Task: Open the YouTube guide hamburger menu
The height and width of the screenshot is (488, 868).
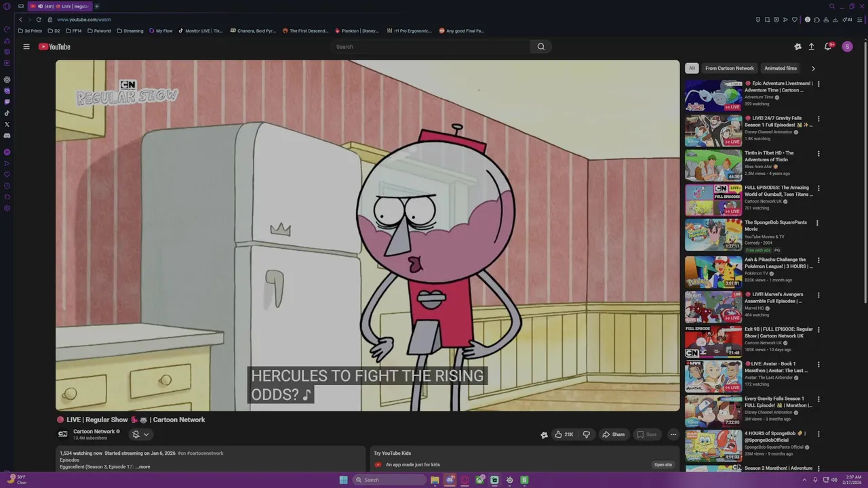Action: (x=26, y=47)
